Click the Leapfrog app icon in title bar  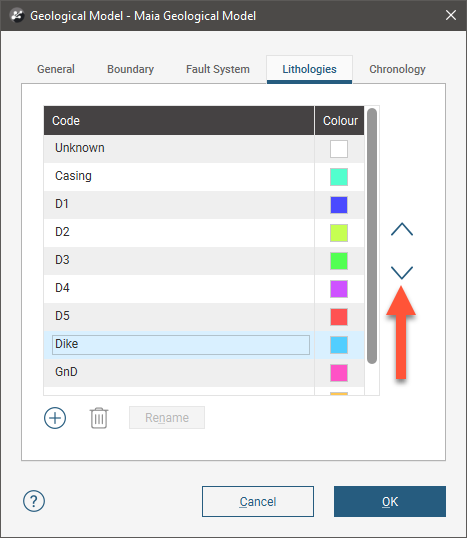pos(17,15)
